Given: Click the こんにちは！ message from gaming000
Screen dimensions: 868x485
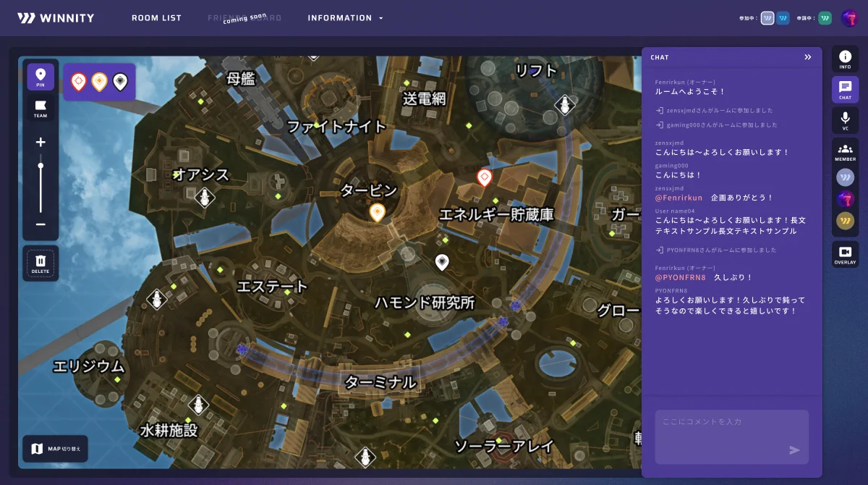Looking at the screenshot, I should click(678, 175).
